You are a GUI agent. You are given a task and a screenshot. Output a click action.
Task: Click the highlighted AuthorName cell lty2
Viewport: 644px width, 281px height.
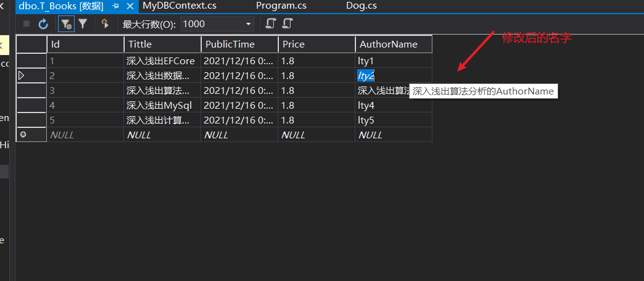click(x=394, y=76)
